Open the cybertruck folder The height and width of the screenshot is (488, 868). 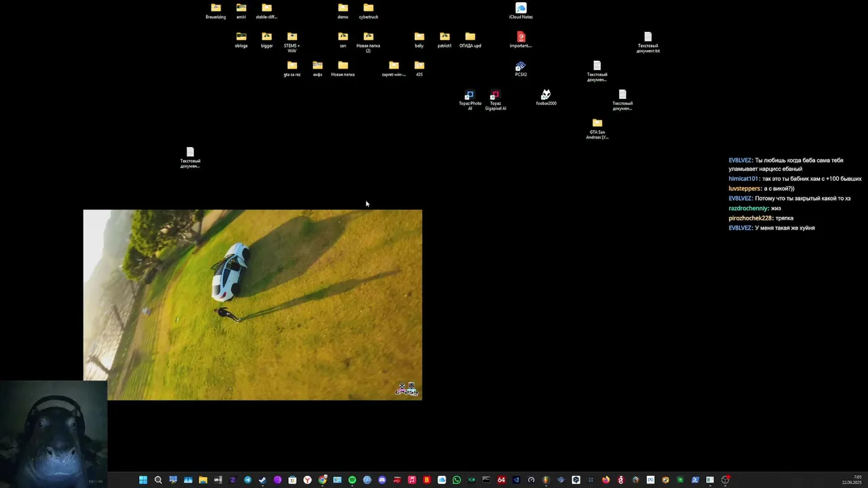point(368,11)
